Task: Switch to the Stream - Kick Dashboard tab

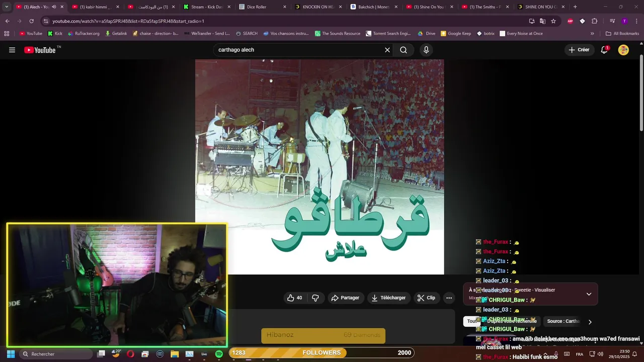Action: [206, 7]
